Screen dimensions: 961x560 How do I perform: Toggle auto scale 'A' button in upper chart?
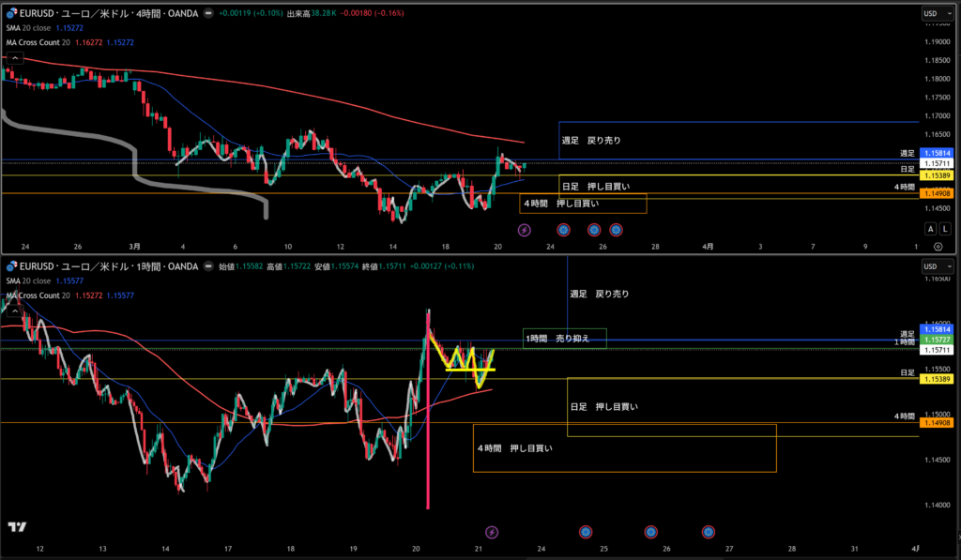point(930,229)
